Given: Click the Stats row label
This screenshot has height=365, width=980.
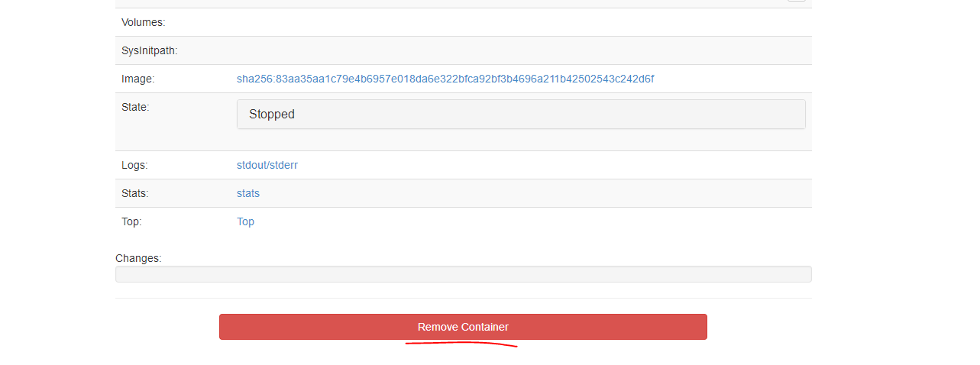Looking at the screenshot, I should (x=135, y=193).
